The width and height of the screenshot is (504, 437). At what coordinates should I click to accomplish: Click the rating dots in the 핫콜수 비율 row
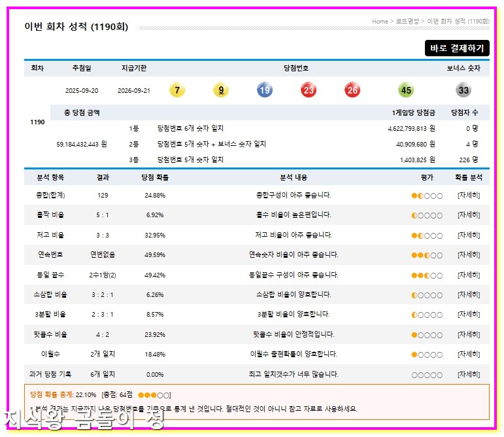(427, 335)
